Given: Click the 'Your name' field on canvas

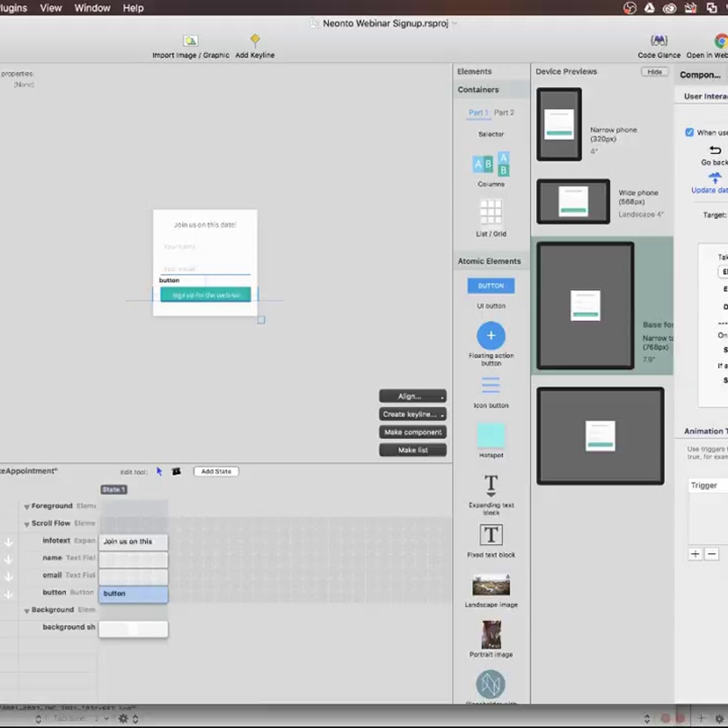Looking at the screenshot, I should 205,247.
